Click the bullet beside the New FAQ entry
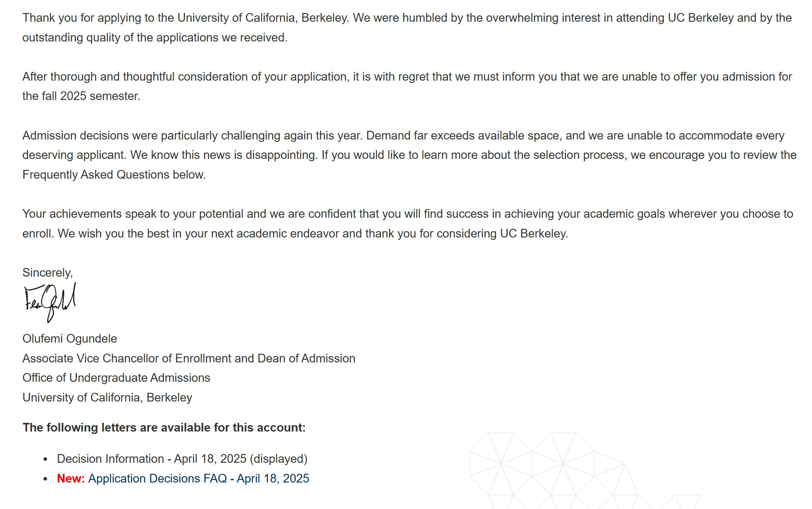 46,479
